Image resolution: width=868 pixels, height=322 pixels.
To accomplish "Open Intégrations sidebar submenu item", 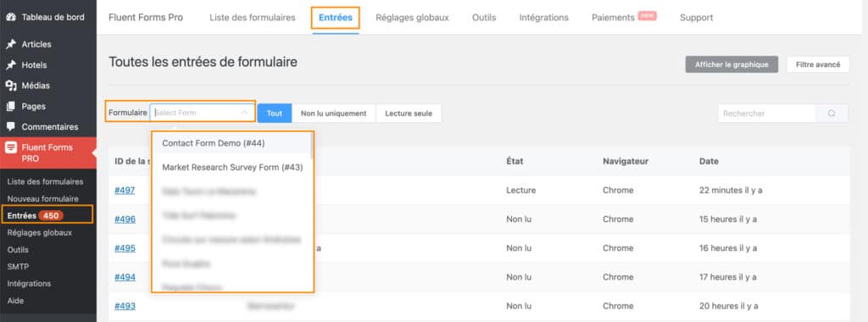I will pyautogui.click(x=29, y=283).
